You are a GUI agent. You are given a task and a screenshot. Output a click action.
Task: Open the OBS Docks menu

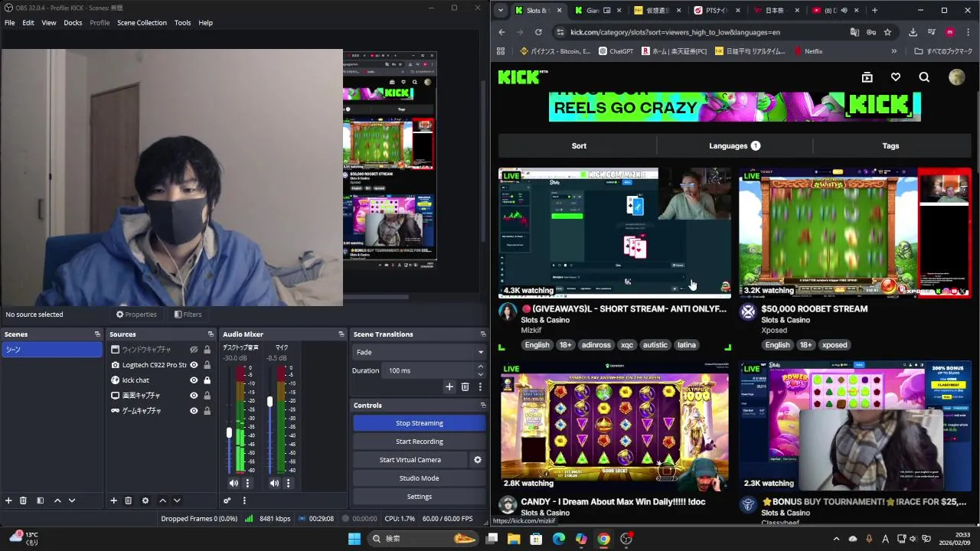(73, 23)
